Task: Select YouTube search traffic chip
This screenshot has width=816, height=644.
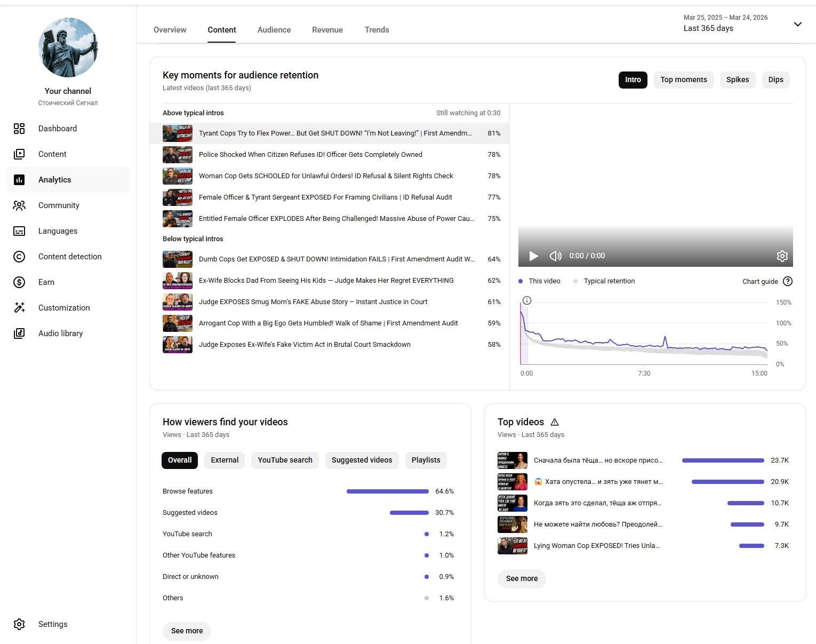Action: pos(285,460)
